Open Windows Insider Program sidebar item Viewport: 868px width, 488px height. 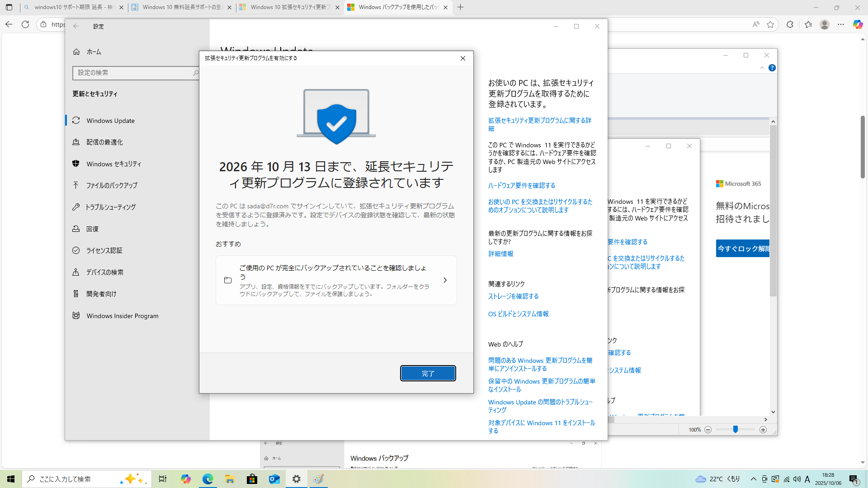[x=122, y=316]
